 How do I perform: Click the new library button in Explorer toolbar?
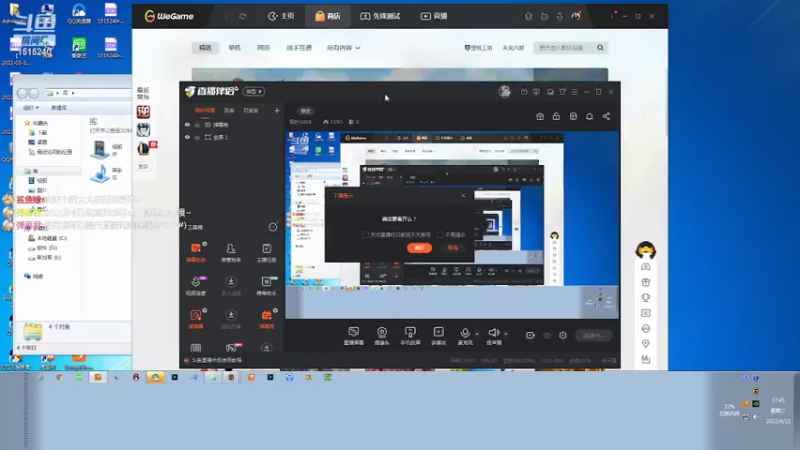tap(59, 108)
